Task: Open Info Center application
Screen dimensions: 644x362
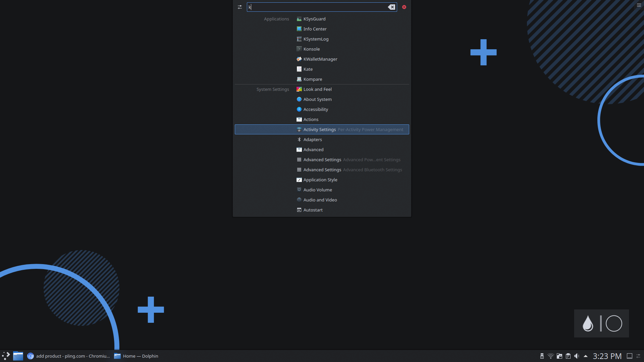Action: 322,29
